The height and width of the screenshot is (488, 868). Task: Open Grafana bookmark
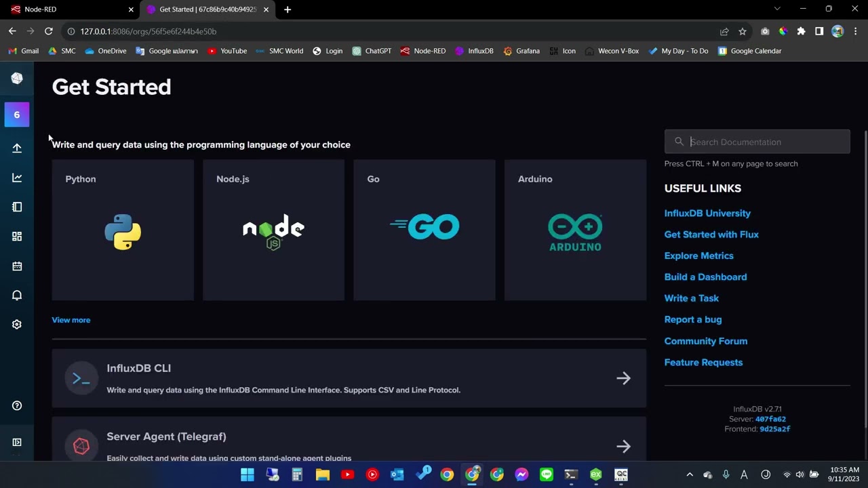[521, 51]
